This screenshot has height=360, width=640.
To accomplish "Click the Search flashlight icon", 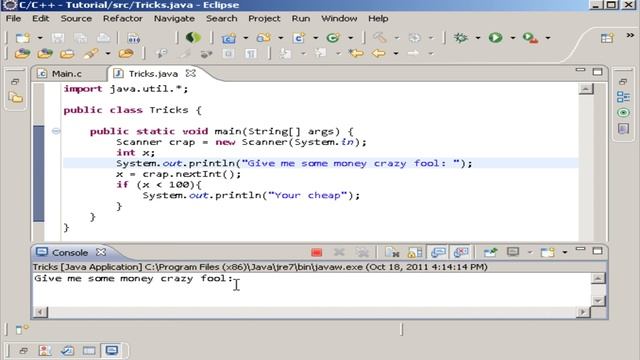I will click(91, 53).
